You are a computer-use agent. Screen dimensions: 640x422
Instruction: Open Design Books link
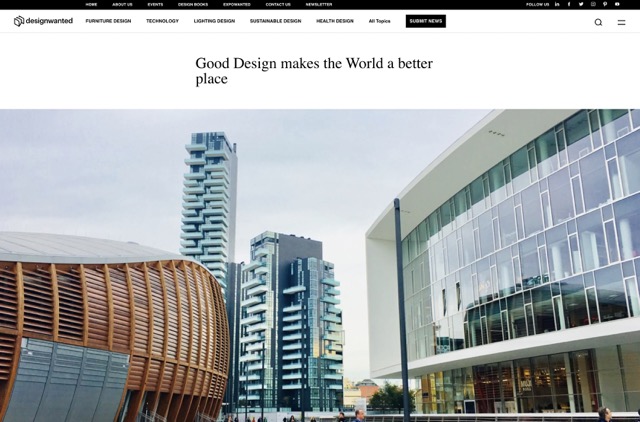[x=193, y=4]
